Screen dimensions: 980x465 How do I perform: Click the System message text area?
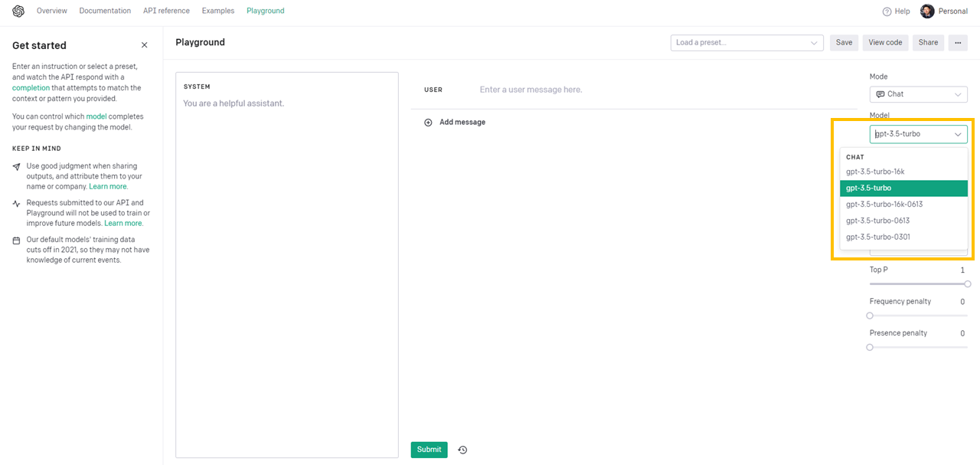(287, 265)
